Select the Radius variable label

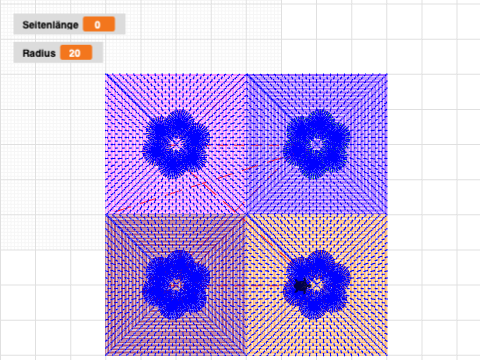[39, 53]
